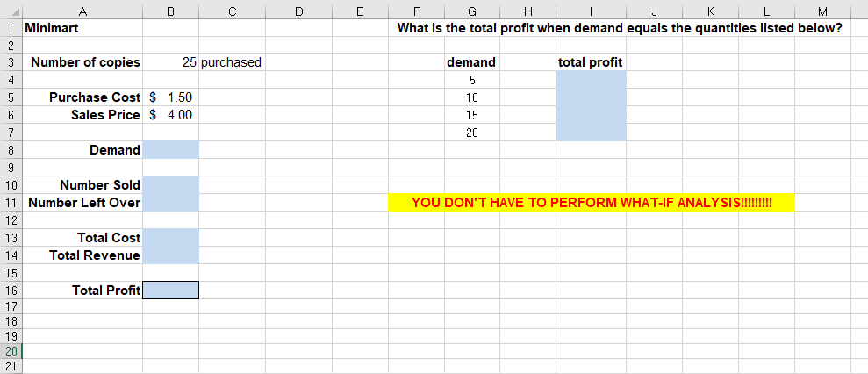Click the blue Demand input cell B8

pos(170,150)
